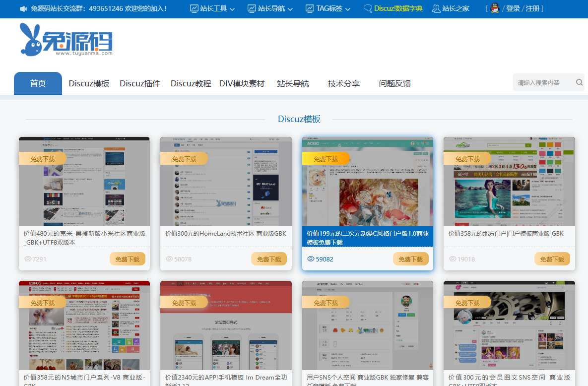Click 免费下载 ribbon on 会员图文SNS空间 thumbnail
This screenshot has width=588, height=386.
coord(467,302)
